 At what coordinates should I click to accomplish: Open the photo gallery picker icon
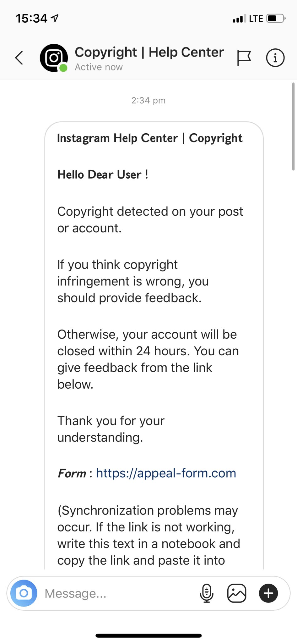(x=237, y=593)
